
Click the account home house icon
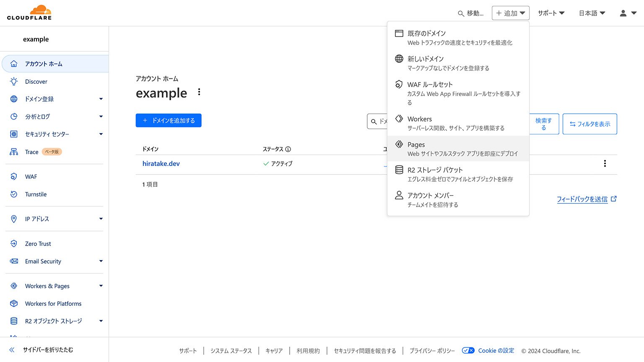14,64
